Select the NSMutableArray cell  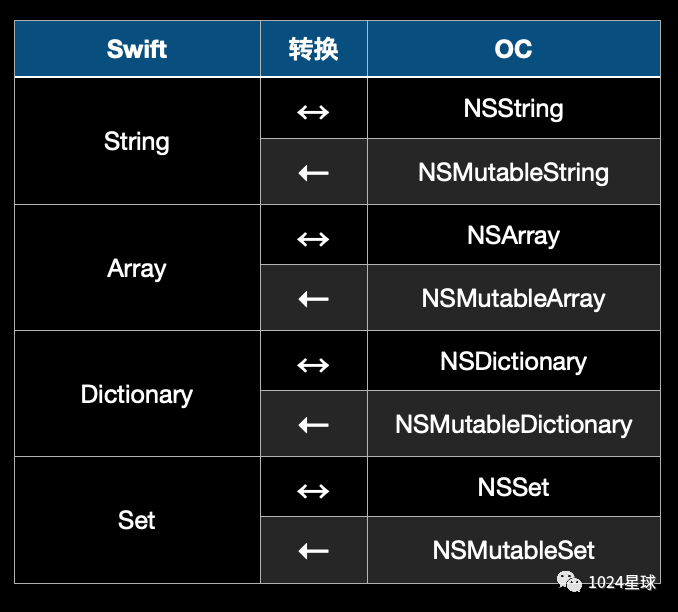click(x=514, y=298)
